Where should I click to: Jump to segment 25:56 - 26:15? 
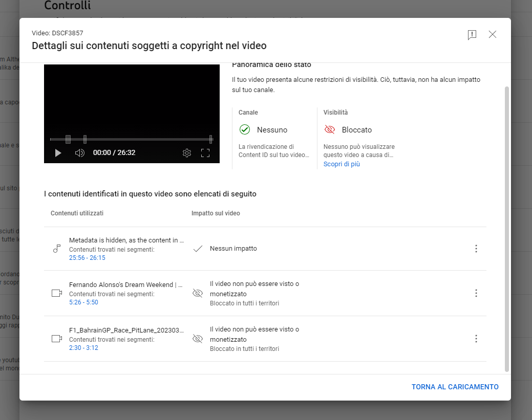point(87,258)
